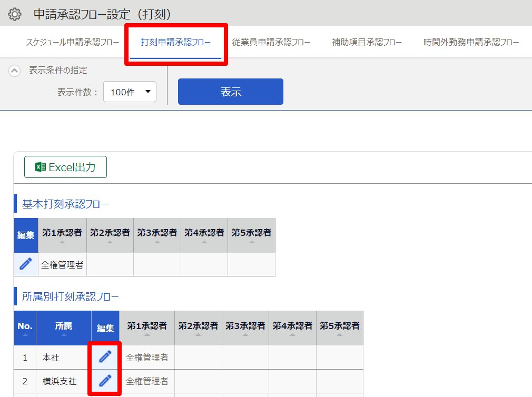Sort basic flow by 第2承認者 column
The width and height of the screenshot is (532, 397).
(x=110, y=235)
